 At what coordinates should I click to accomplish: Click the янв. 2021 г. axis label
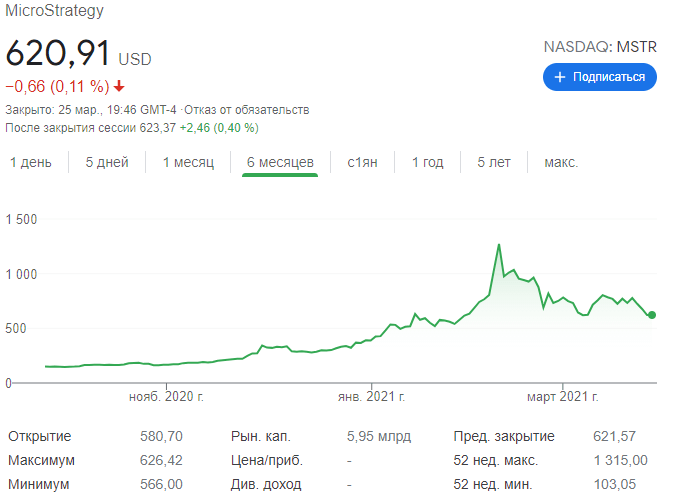(371, 397)
